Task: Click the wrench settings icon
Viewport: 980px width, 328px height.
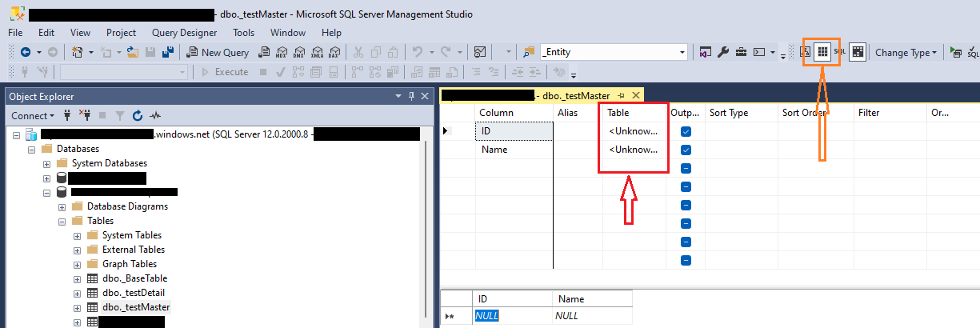Action: 723,52
